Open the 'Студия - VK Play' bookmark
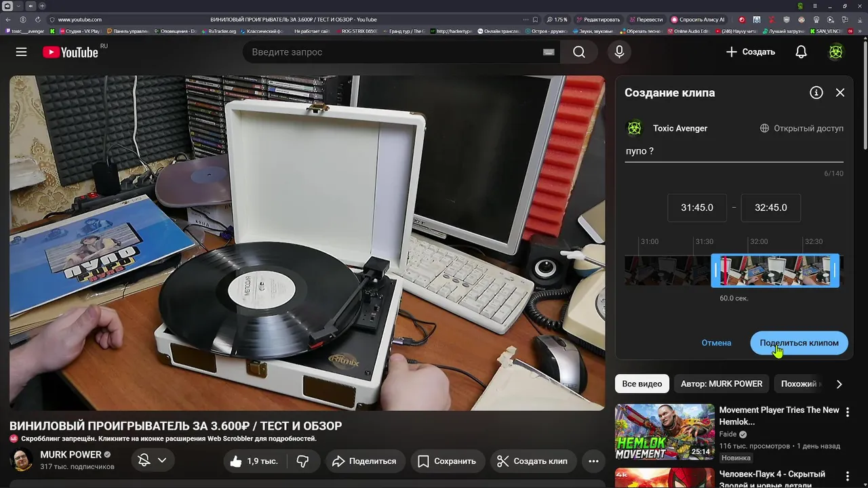Image resolution: width=868 pixels, height=488 pixels. (79, 31)
